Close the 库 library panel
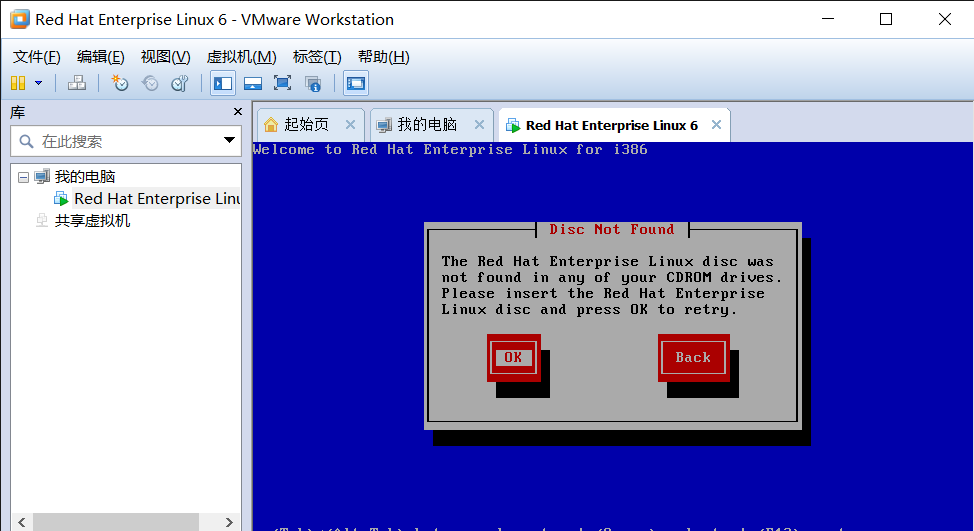Screen dimensions: 974x531 tap(237, 112)
